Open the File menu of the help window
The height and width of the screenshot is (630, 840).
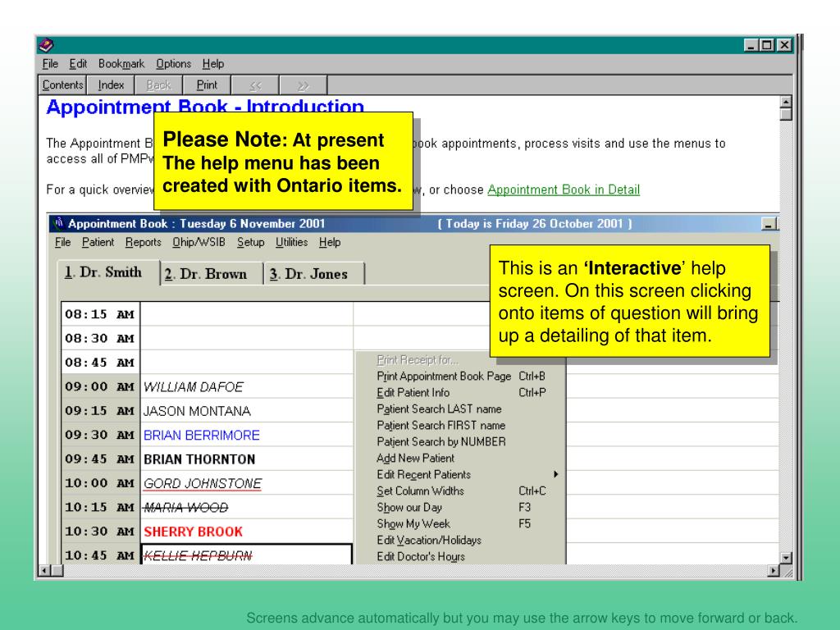50,64
